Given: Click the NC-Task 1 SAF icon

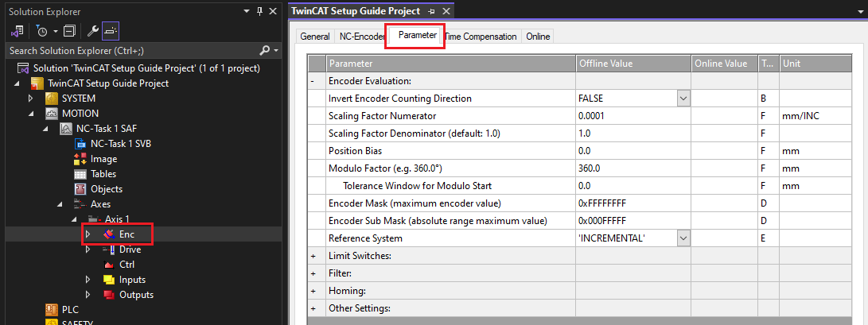Looking at the screenshot, I should [x=66, y=129].
